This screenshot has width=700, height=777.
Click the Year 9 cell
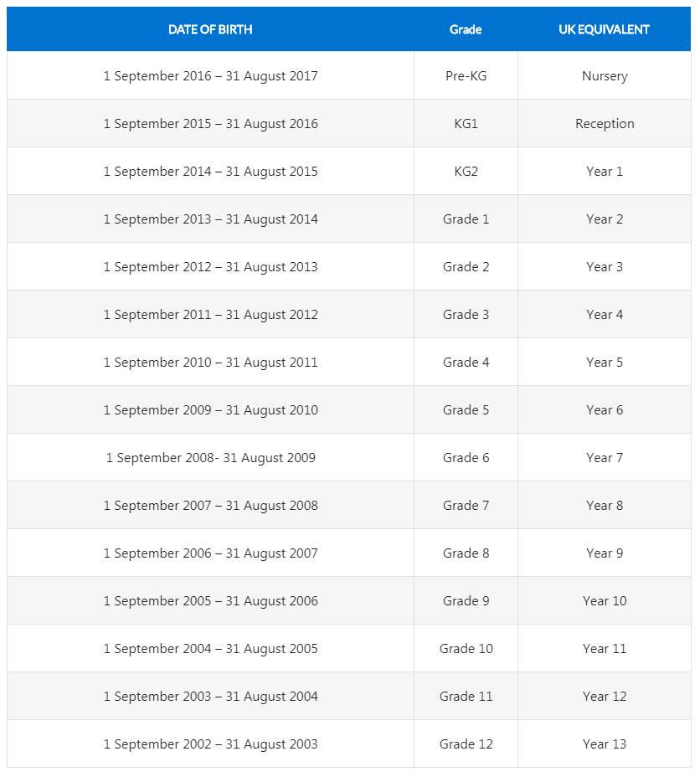(x=604, y=553)
